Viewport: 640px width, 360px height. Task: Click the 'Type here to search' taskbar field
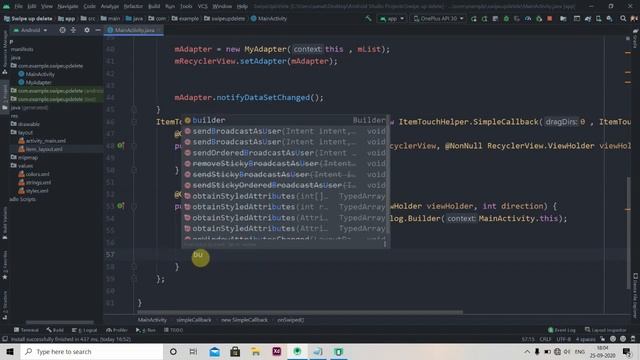92,351
